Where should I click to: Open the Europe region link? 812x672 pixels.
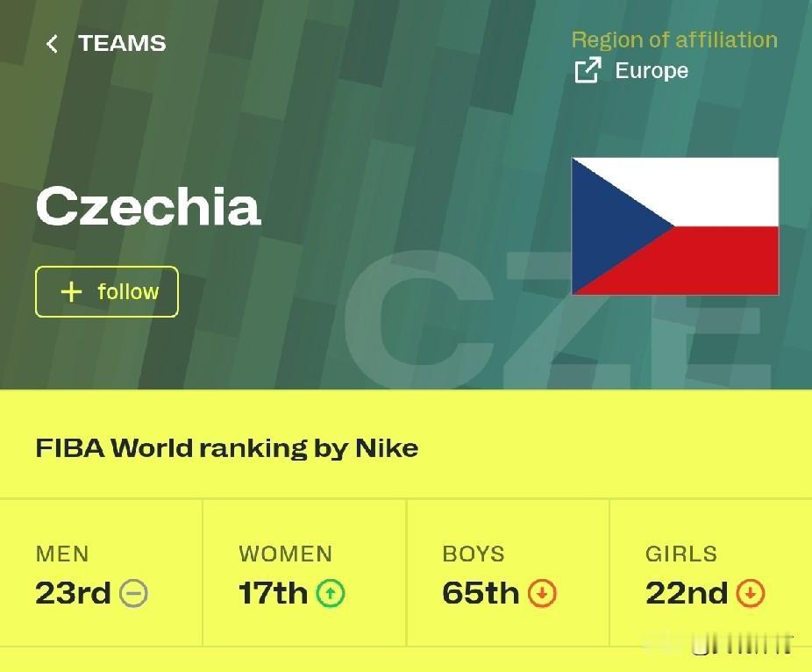point(652,70)
